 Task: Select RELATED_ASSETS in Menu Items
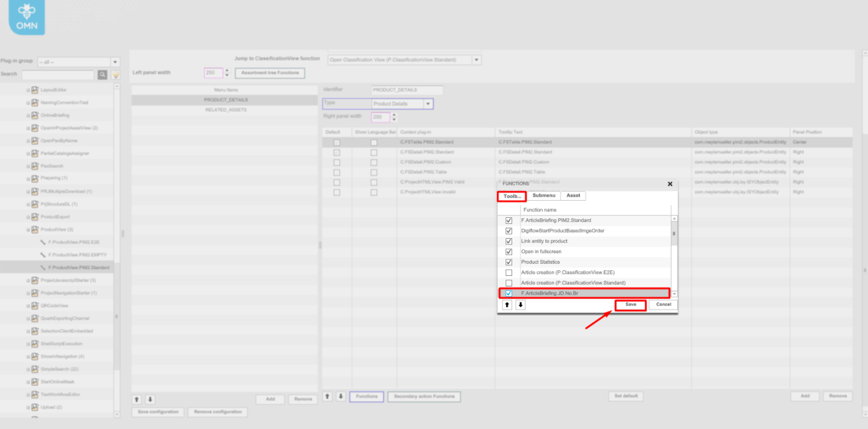[225, 110]
